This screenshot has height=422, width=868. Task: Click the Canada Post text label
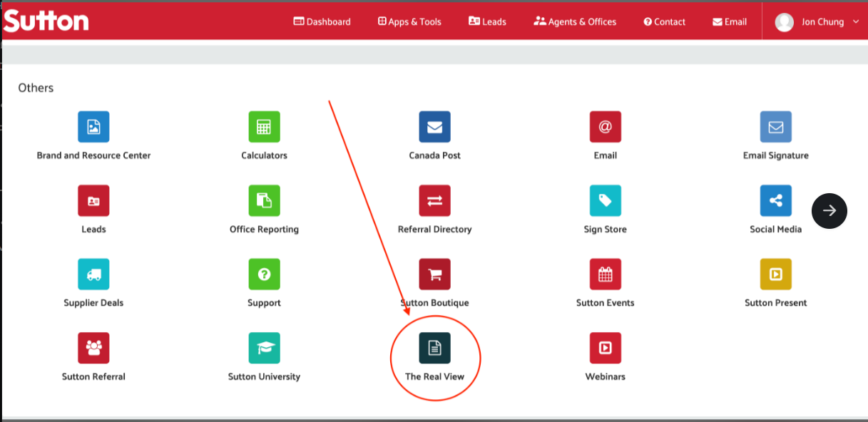[x=434, y=155]
